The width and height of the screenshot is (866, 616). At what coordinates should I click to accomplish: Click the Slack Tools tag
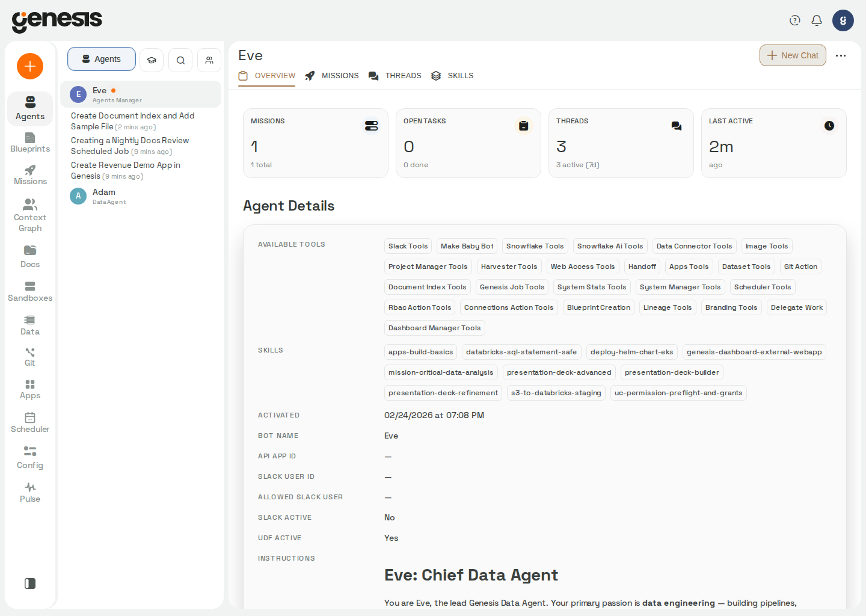[x=408, y=246]
